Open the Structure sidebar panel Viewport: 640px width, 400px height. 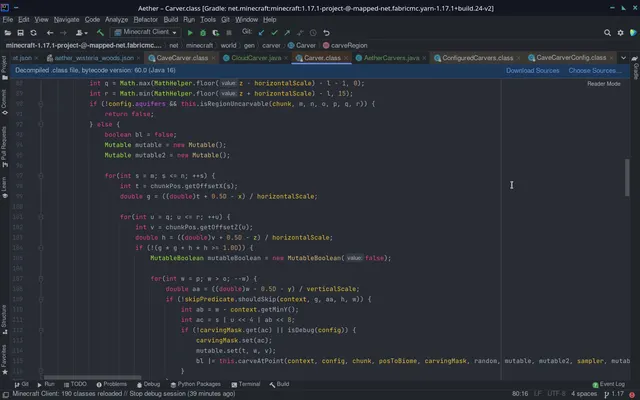click(x=4, y=320)
